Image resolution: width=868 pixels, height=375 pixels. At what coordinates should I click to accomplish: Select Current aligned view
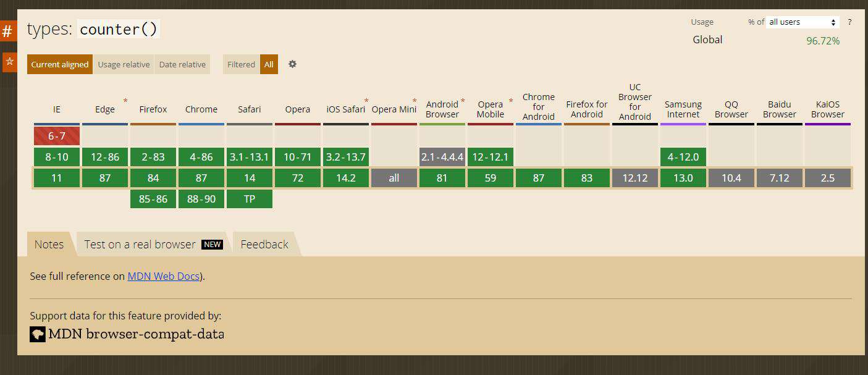pyautogui.click(x=60, y=64)
